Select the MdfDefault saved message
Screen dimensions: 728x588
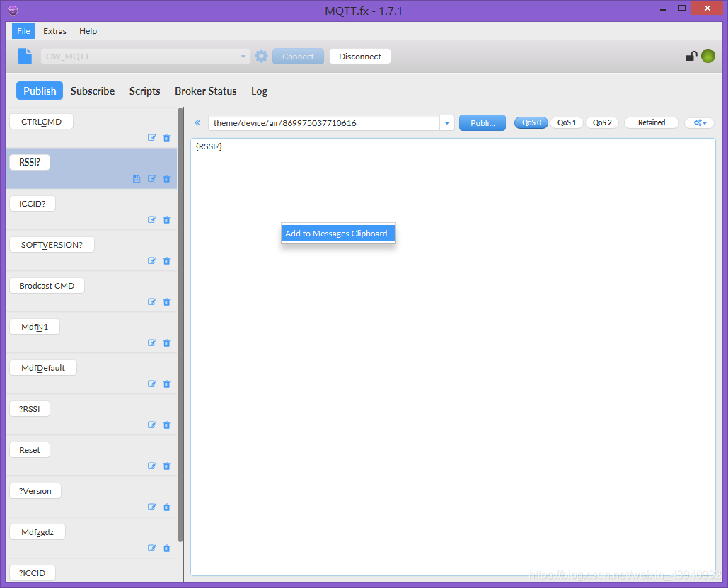click(43, 368)
